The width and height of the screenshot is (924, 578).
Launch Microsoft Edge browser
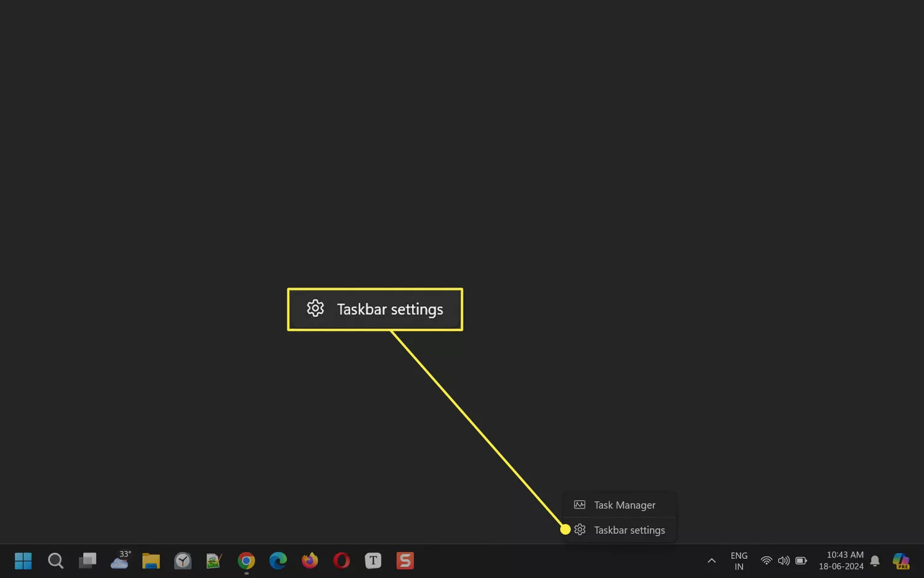[x=278, y=561]
